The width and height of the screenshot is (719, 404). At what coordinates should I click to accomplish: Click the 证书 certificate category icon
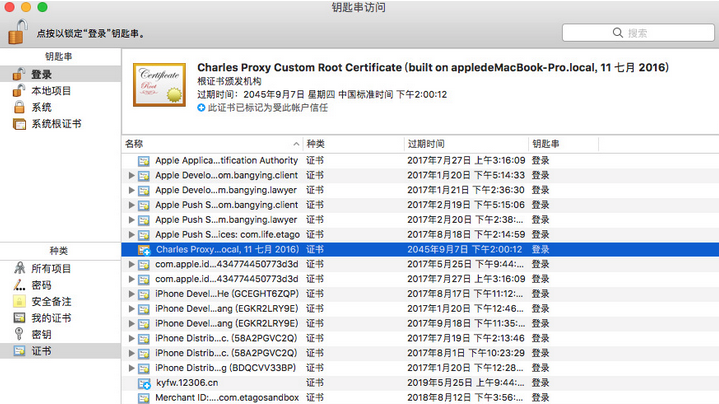[x=19, y=351]
